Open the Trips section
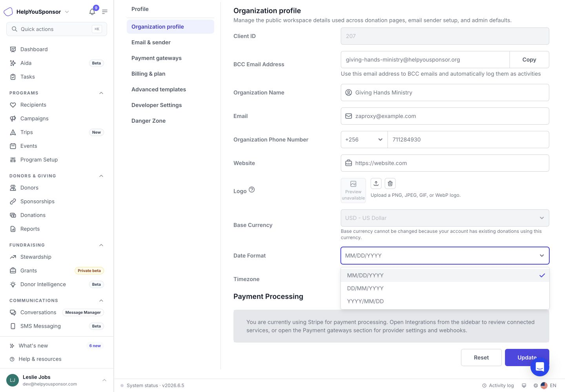Viewport: 565px width, 392px height. (56, 132)
